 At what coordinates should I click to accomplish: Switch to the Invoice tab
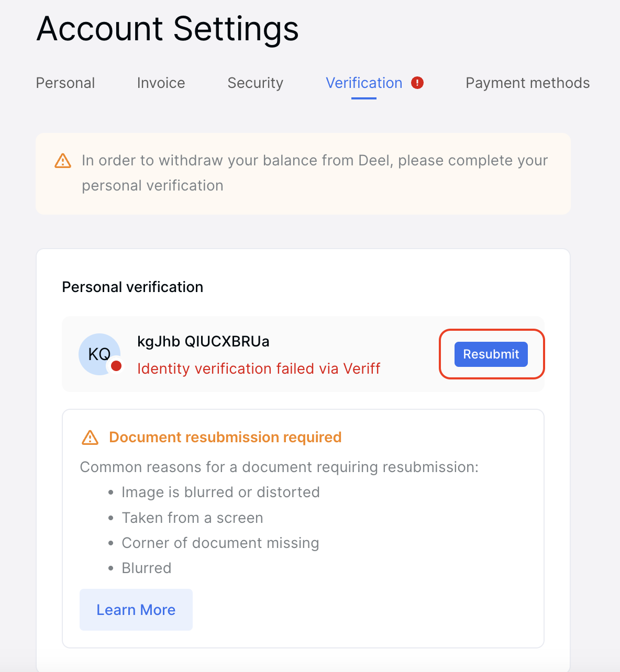[x=160, y=83]
